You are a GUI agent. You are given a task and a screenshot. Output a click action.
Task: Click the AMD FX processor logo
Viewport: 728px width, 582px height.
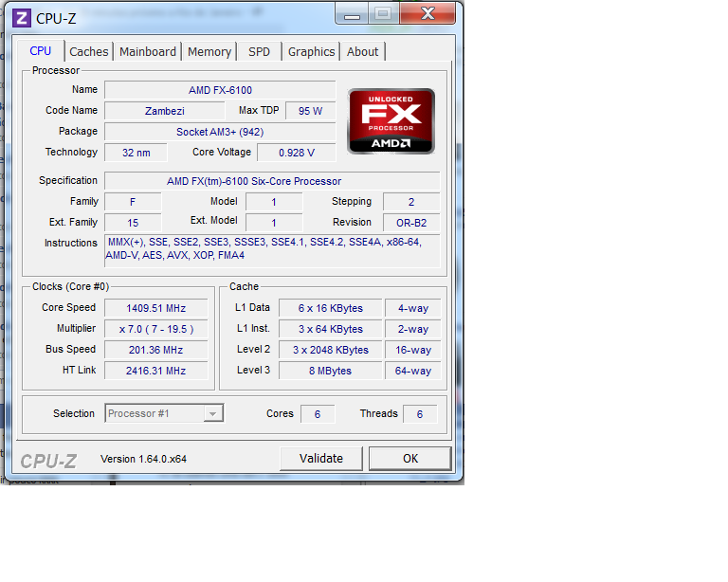[391, 121]
